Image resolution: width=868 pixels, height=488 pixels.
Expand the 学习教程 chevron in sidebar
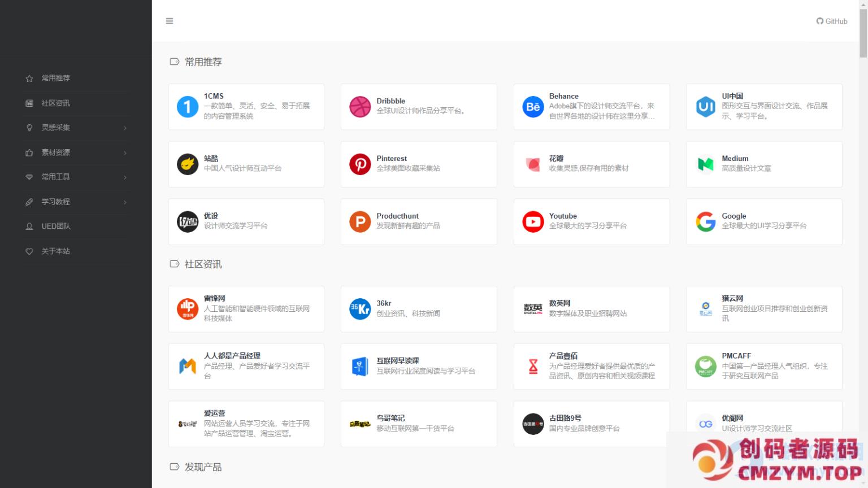coord(125,202)
